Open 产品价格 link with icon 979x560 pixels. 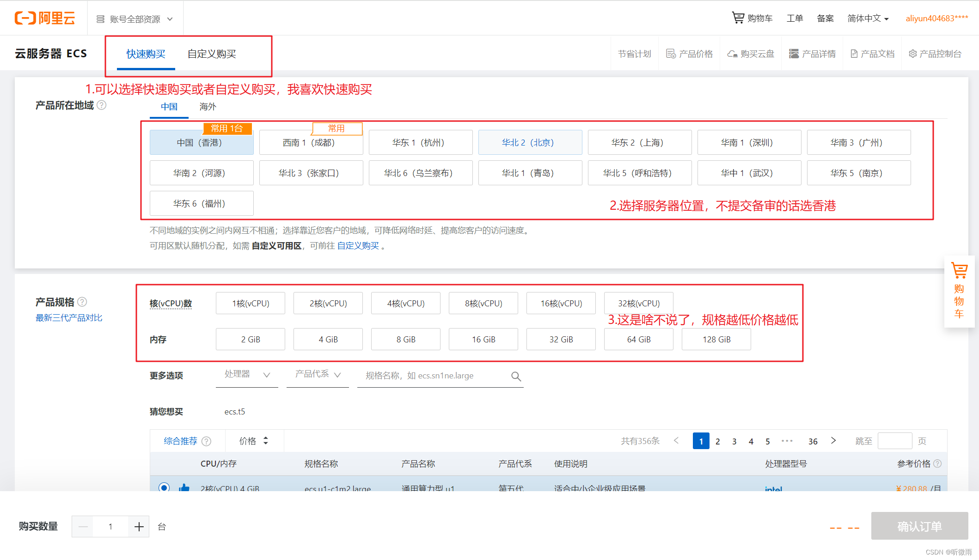689,54
